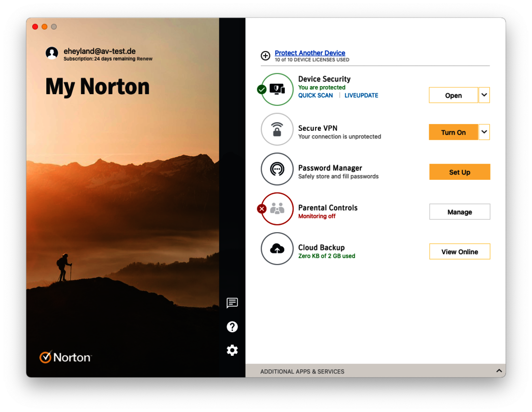Start a Quick Scan
This screenshot has width=532, height=412.
[315, 95]
